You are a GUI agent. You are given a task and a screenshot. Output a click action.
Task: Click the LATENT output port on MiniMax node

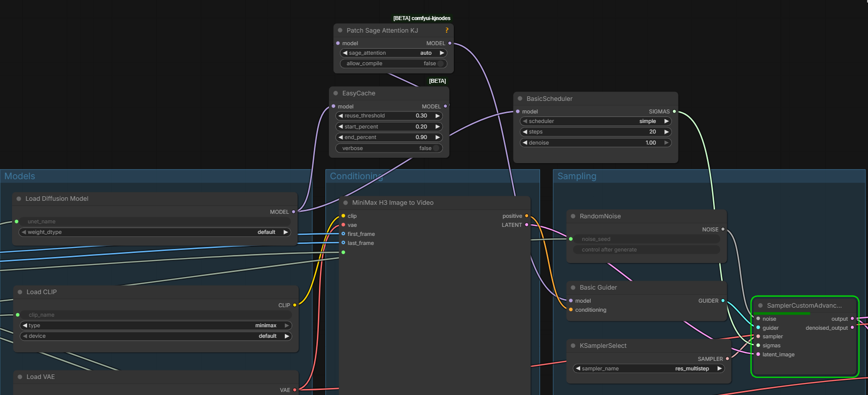click(526, 225)
